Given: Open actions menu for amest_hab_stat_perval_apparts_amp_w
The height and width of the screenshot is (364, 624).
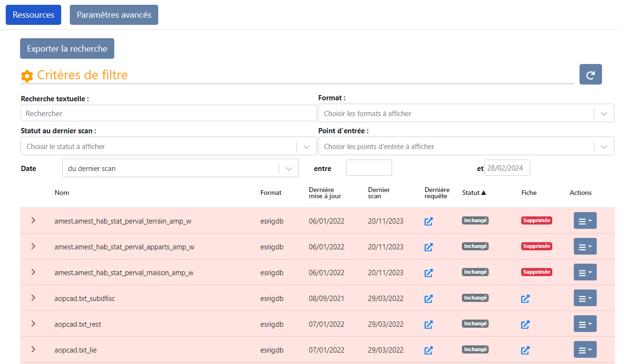Looking at the screenshot, I should [x=585, y=246].
